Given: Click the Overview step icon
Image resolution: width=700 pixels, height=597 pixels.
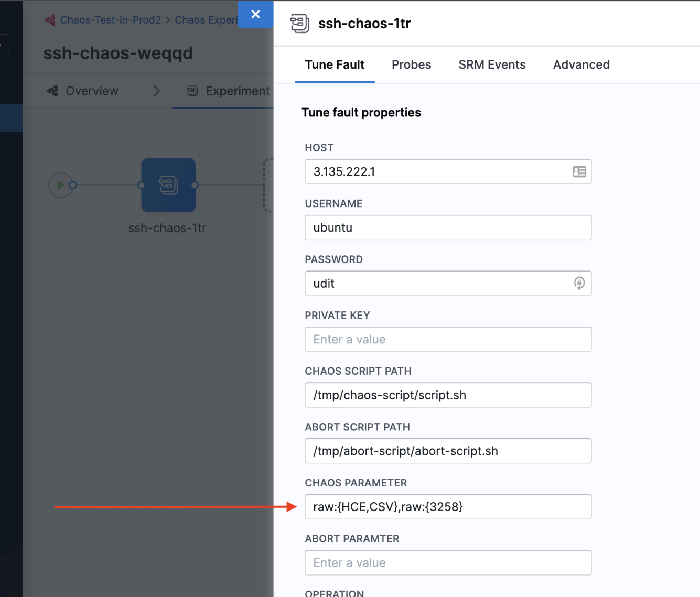Looking at the screenshot, I should 52,91.
